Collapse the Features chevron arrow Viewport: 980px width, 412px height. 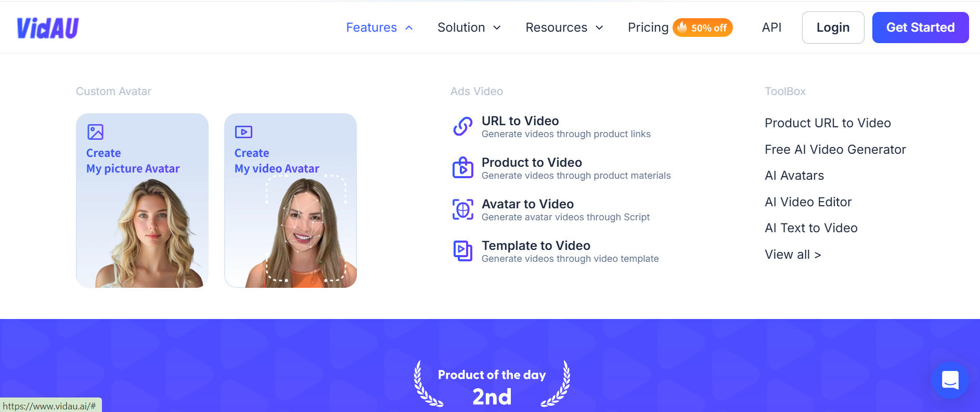tap(409, 28)
